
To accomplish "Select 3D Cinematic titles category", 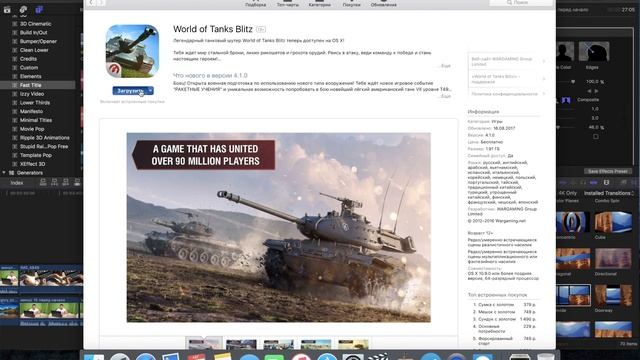I will pyautogui.click(x=36, y=24).
